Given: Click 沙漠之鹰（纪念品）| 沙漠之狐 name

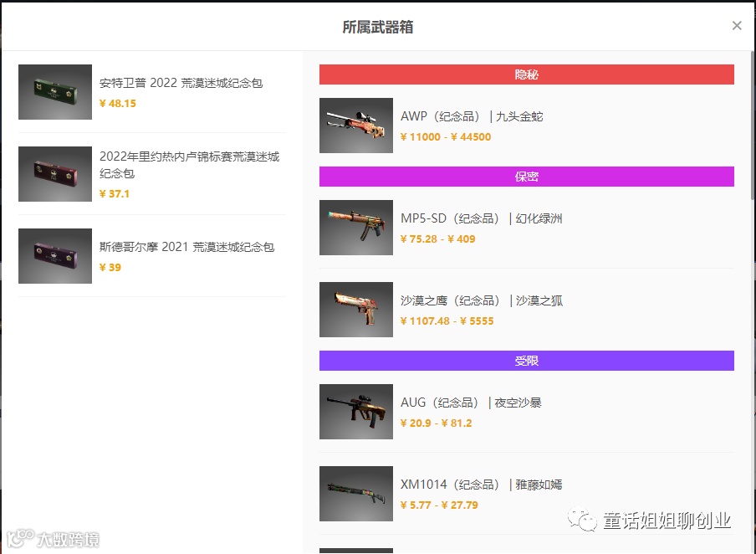Looking at the screenshot, I should pyautogui.click(x=482, y=300).
